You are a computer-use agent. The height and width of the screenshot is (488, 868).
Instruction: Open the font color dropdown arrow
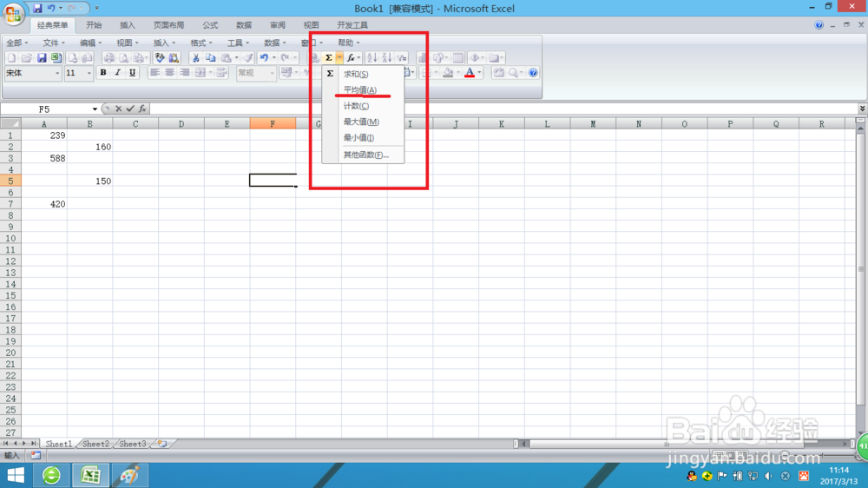[479, 73]
